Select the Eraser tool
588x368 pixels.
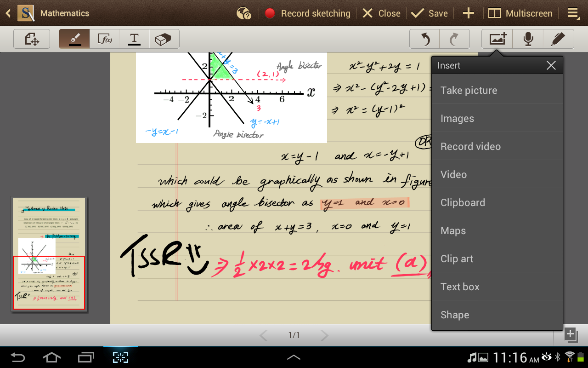pos(164,39)
